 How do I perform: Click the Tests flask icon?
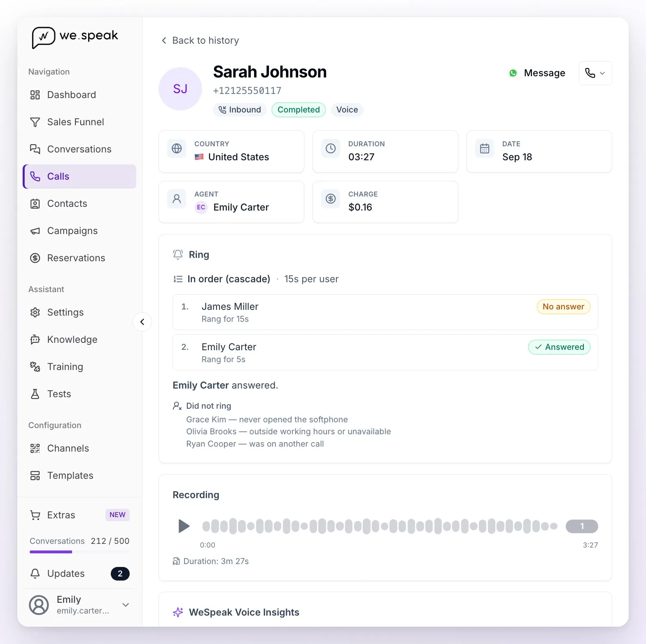tap(35, 394)
